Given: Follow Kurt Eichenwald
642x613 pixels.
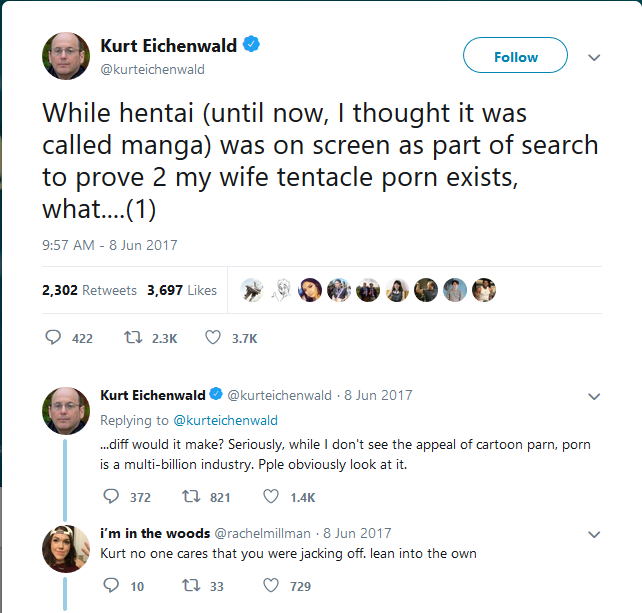Looking at the screenshot, I should pyautogui.click(x=515, y=56).
